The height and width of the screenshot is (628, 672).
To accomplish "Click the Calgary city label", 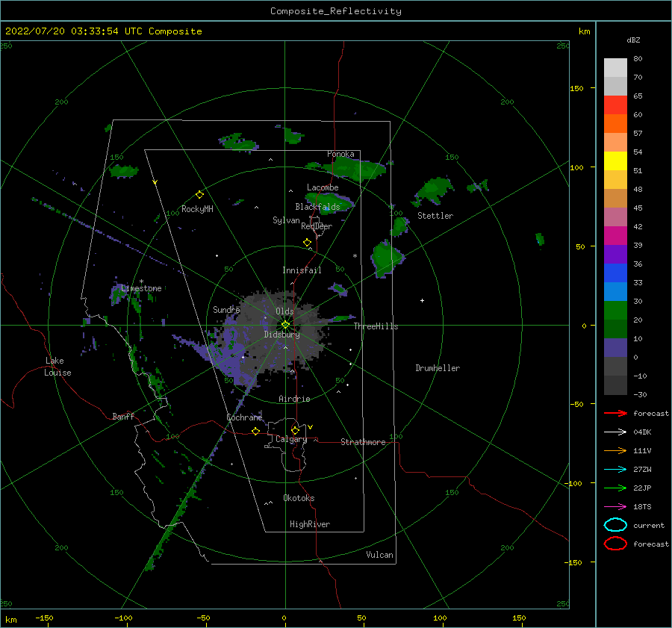I will [x=291, y=439].
